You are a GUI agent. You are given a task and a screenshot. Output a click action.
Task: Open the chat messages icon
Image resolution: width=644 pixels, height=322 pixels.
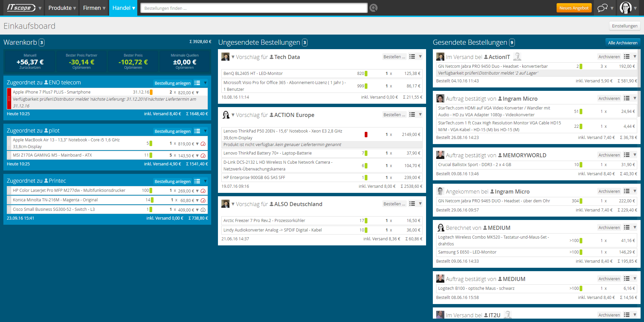tap(602, 8)
